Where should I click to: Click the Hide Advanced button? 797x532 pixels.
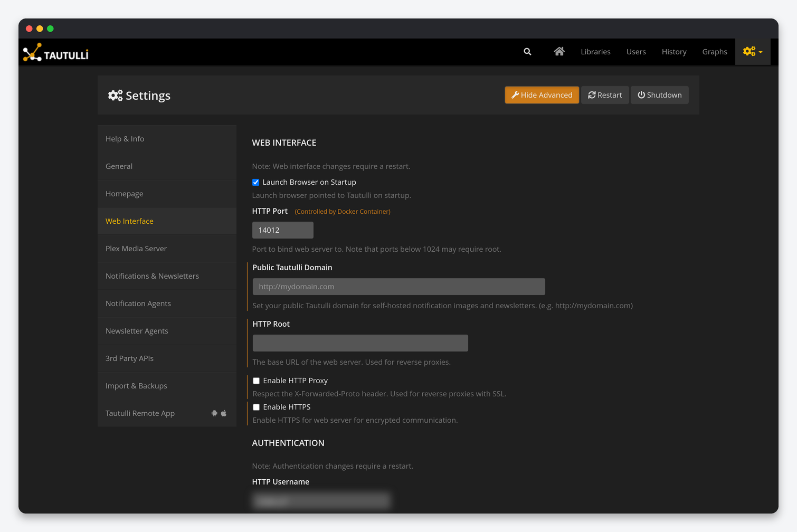(x=542, y=95)
